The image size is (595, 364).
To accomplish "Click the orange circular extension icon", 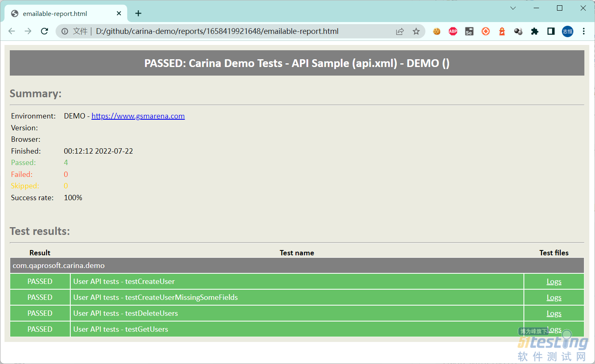I will point(485,31).
